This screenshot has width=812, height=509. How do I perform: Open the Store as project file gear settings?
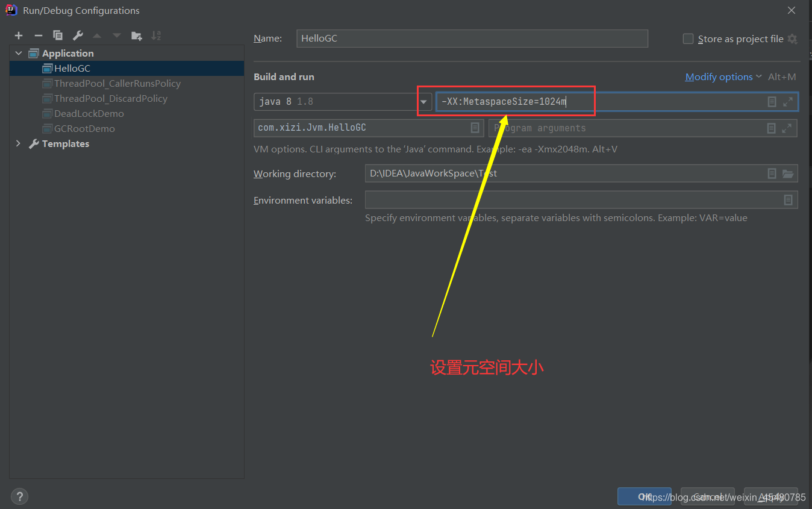(793, 39)
